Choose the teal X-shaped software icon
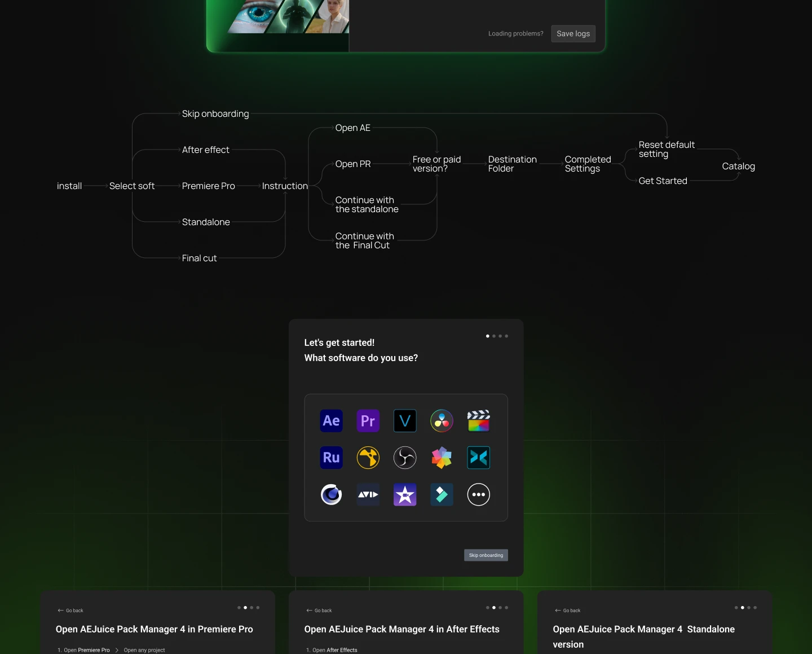Screen dimensions: 812x654 (x=479, y=458)
